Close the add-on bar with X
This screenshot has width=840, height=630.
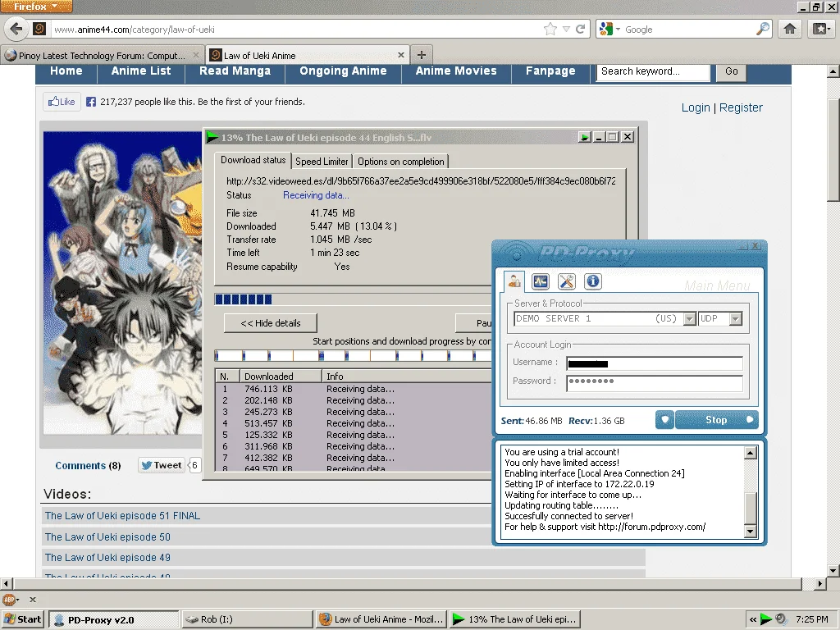[x=33, y=600]
